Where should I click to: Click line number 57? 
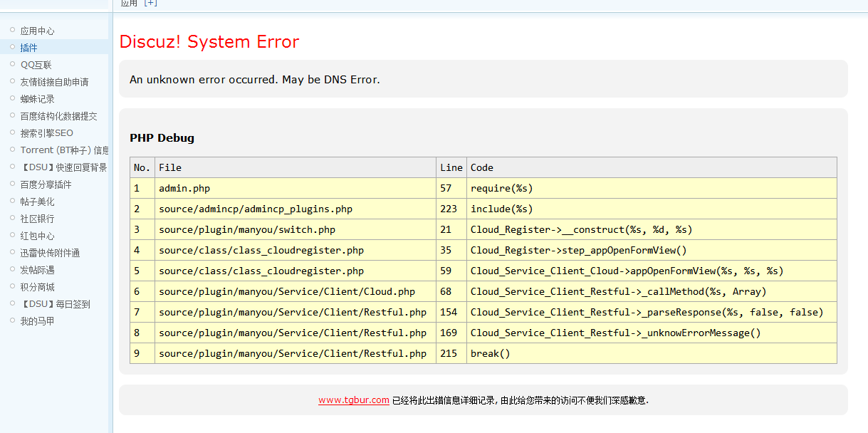click(451, 188)
